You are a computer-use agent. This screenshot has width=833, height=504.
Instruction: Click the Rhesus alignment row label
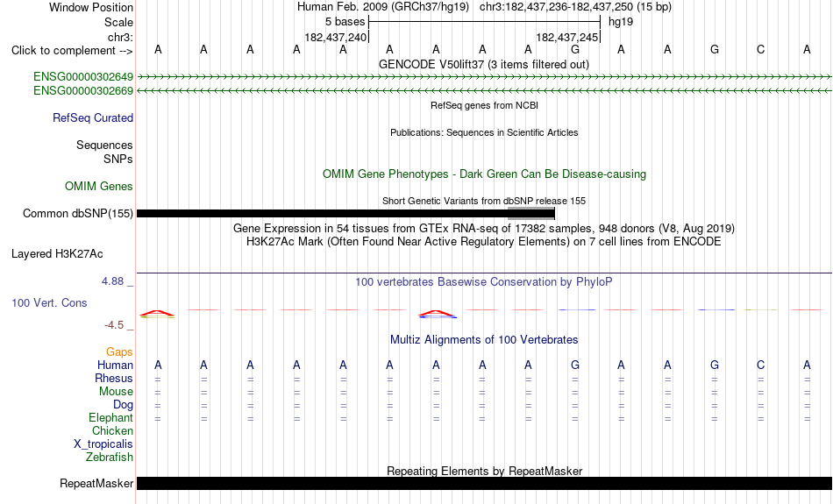click(x=114, y=378)
